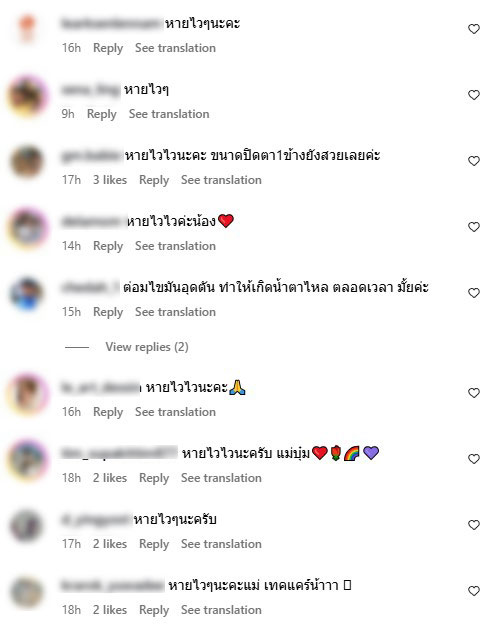This screenshot has height=627, width=486.
Task: Like the 17h comment with 3 likes
Action: [x=474, y=161]
